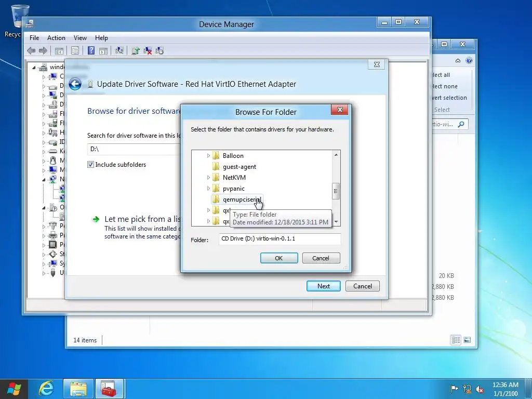
Task: Select the qemupciserial folder
Action: click(242, 199)
